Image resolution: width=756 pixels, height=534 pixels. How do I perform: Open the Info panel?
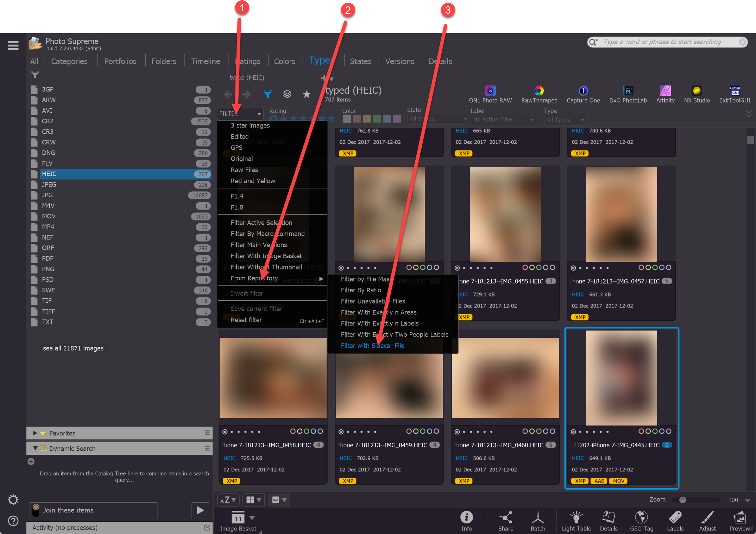467,521
